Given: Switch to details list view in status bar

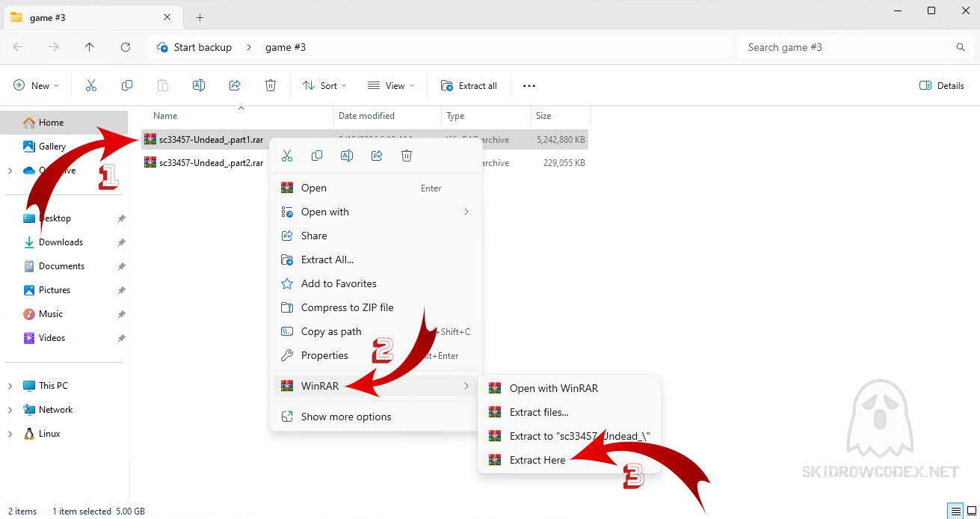Looking at the screenshot, I should click(955, 512).
